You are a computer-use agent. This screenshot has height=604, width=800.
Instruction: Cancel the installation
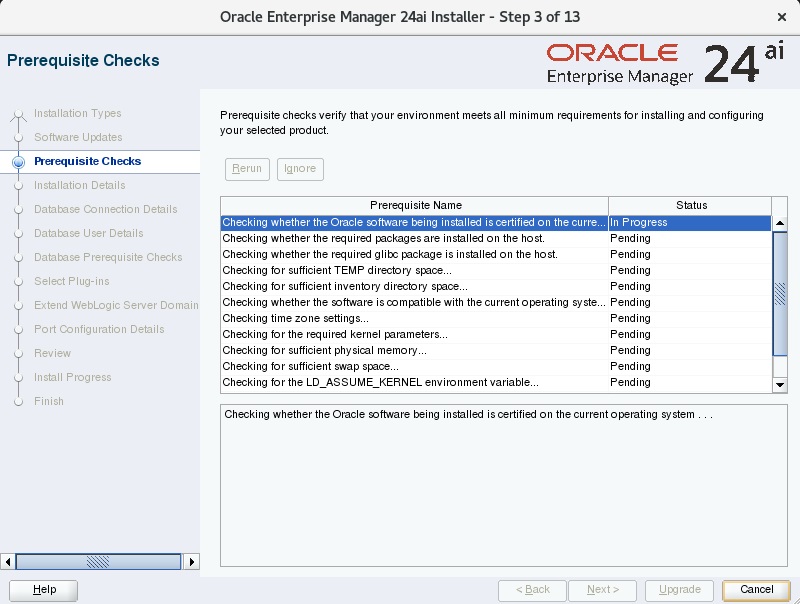(x=756, y=590)
